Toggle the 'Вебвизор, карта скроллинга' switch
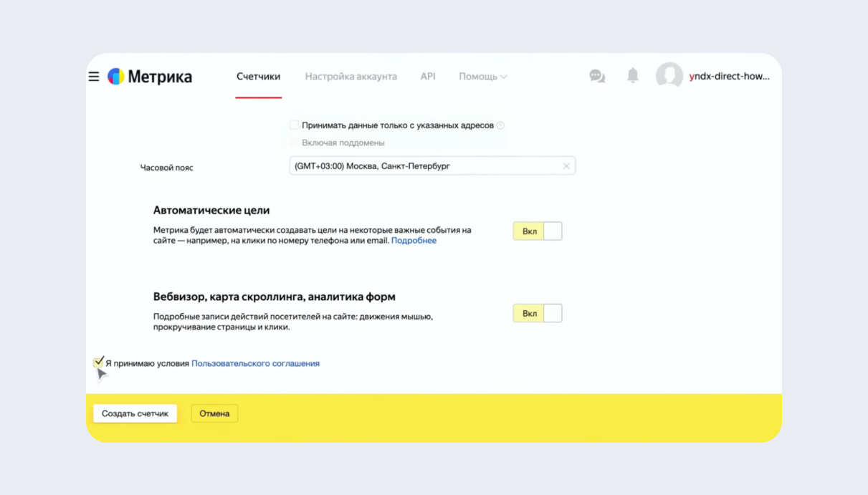Screen dimensions: 868x495 point(538,313)
